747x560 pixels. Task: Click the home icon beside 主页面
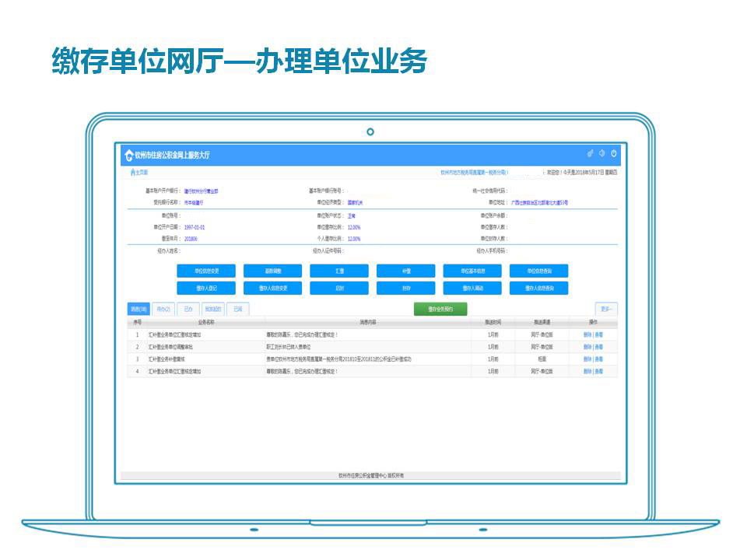point(129,173)
